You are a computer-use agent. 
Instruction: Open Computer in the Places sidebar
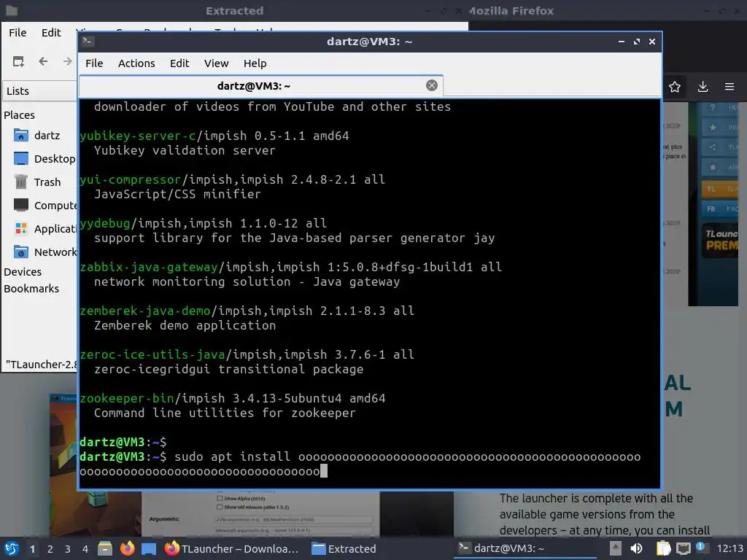pos(44,206)
